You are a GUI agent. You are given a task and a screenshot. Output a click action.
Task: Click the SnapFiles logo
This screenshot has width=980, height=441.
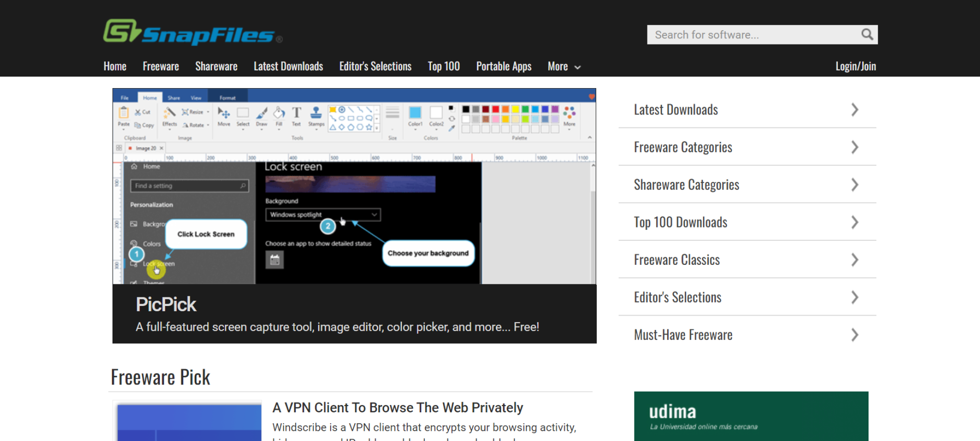[192, 33]
